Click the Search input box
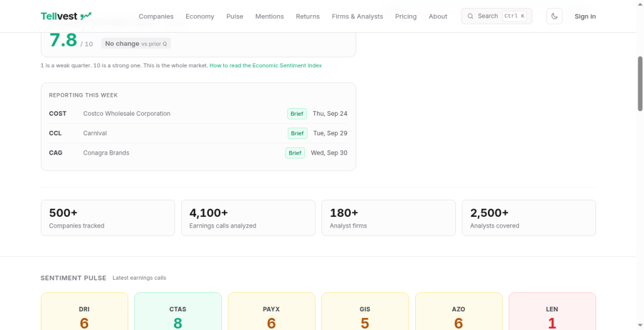 click(x=497, y=16)
